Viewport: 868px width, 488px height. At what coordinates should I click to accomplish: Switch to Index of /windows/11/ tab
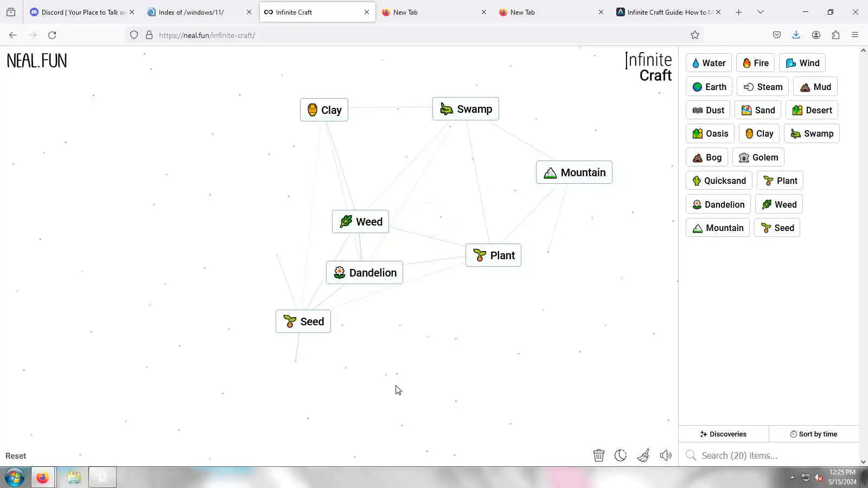pyautogui.click(x=200, y=12)
